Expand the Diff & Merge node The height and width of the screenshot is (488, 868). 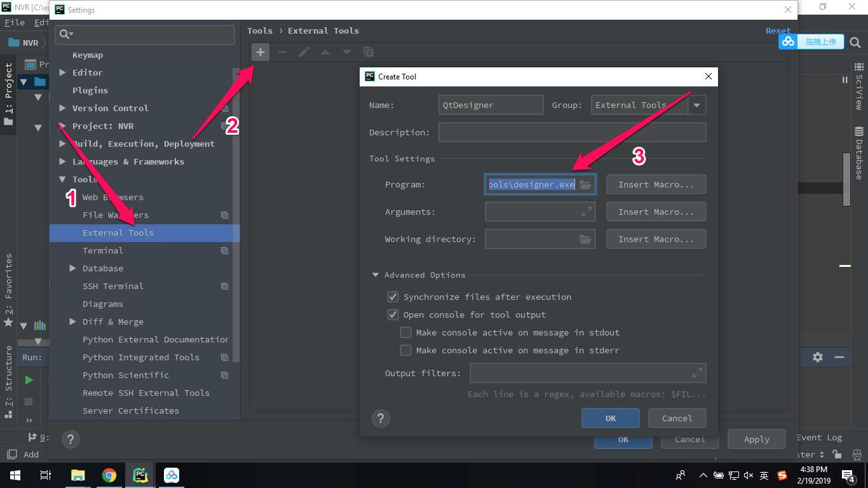[x=72, y=322]
